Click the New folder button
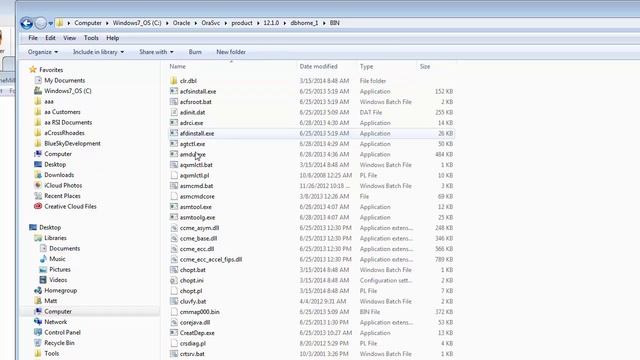 tap(231, 52)
